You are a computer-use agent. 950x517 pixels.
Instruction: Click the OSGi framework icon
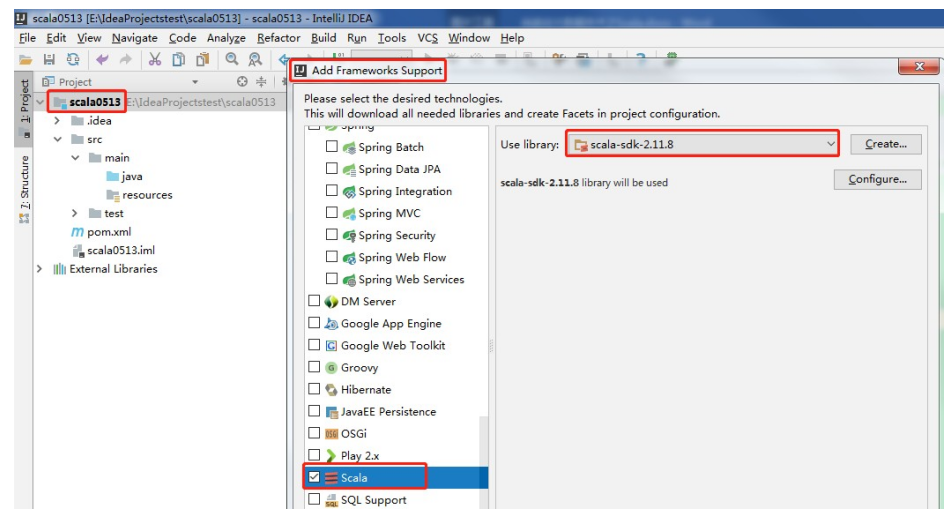(x=331, y=434)
